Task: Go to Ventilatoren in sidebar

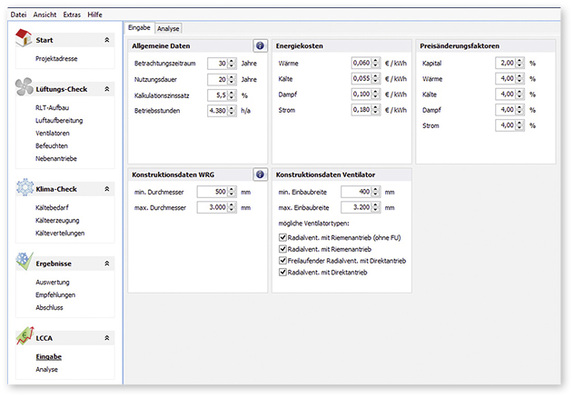Action: tap(52, 133)
